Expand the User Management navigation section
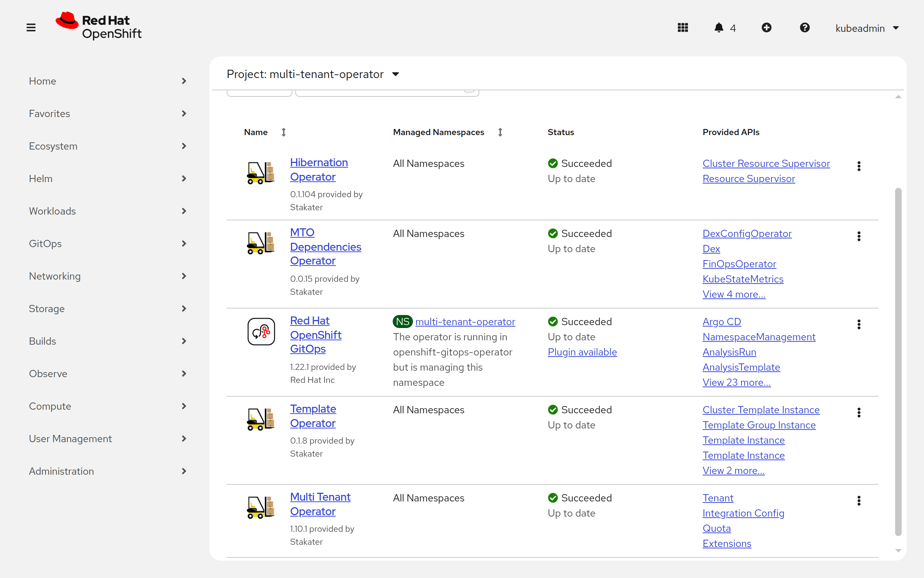Viewport: 924px width, 578px height. point(108,439)
